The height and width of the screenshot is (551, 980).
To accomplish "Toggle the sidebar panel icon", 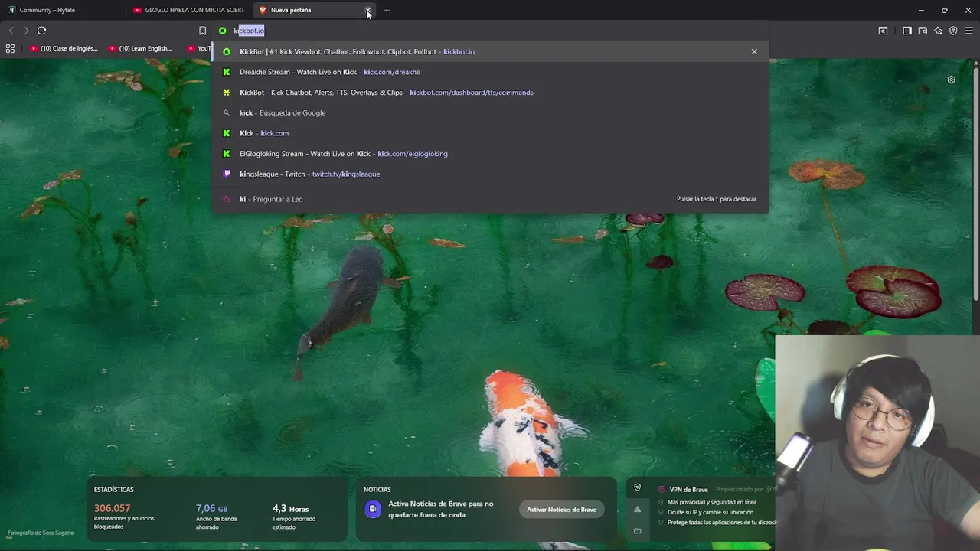I will [907, 31].
